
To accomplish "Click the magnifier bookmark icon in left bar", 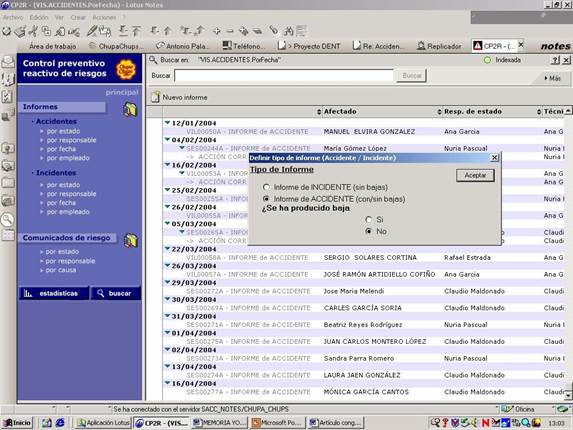I will pos(7,220).
